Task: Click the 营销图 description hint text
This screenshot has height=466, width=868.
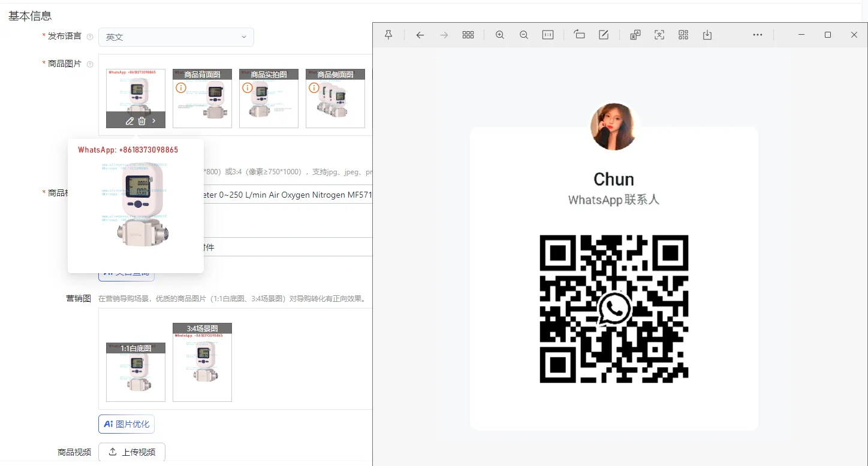Action: tap(232, 298)
